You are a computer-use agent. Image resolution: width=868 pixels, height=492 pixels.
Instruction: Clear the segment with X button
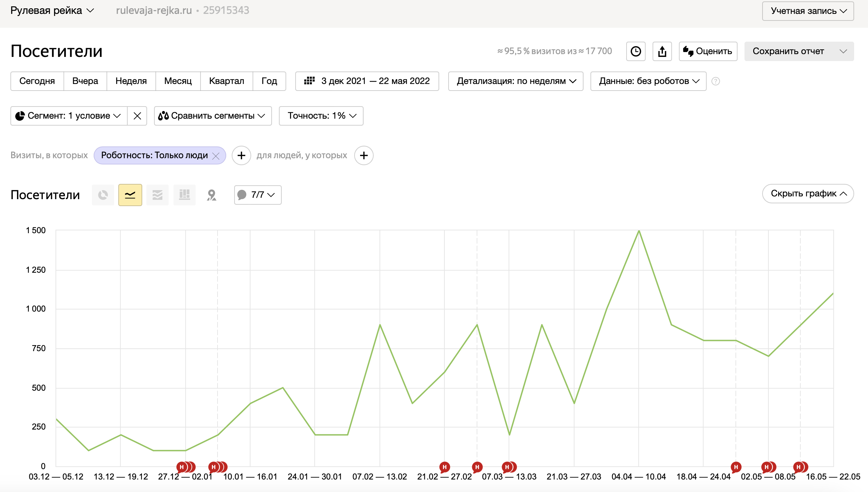[x=137, y=116]
